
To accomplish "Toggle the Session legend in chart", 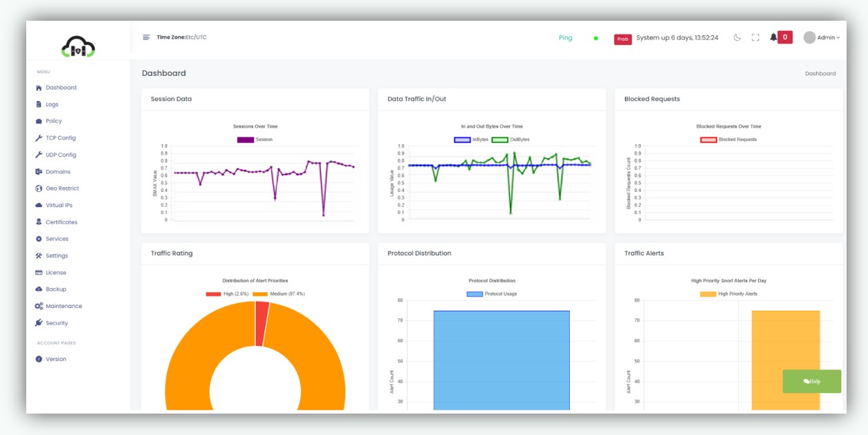I will 246,139.
